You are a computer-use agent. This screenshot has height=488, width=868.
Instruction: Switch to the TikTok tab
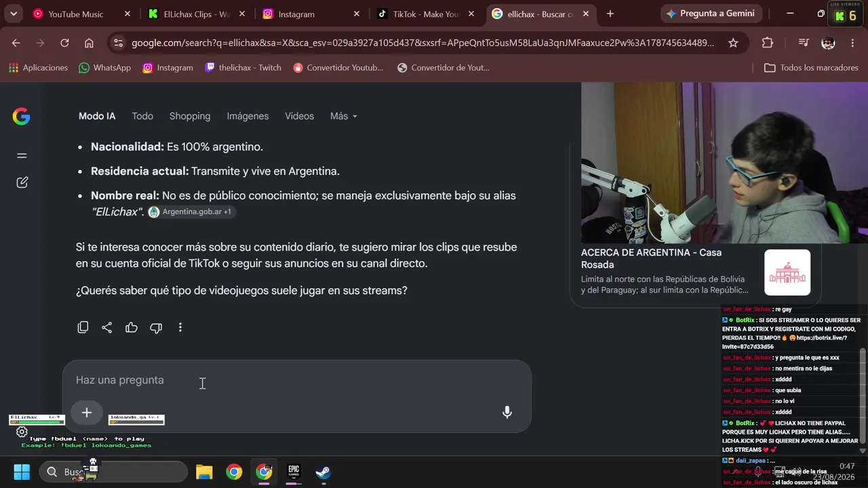pyautogui.click(x=427, y=14)
